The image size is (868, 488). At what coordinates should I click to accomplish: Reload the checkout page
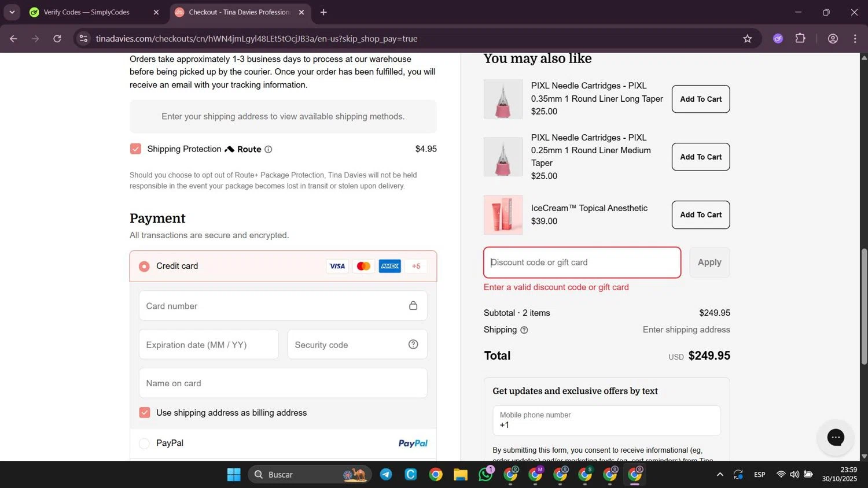(x=57, y=39)
